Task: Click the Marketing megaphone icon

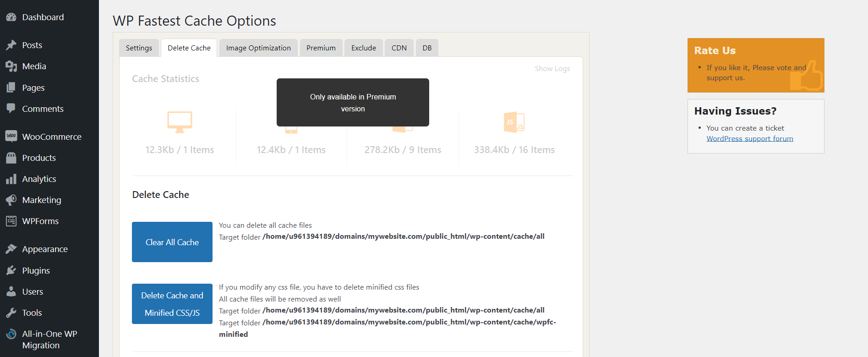Action: 11,200
